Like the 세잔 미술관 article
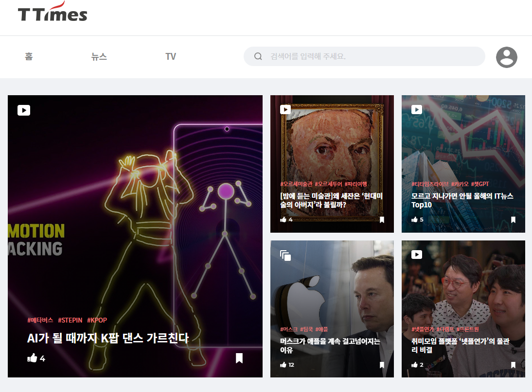The height and width of the screenshot is (392, 532). pyautogui.click(x=284, y=220)
